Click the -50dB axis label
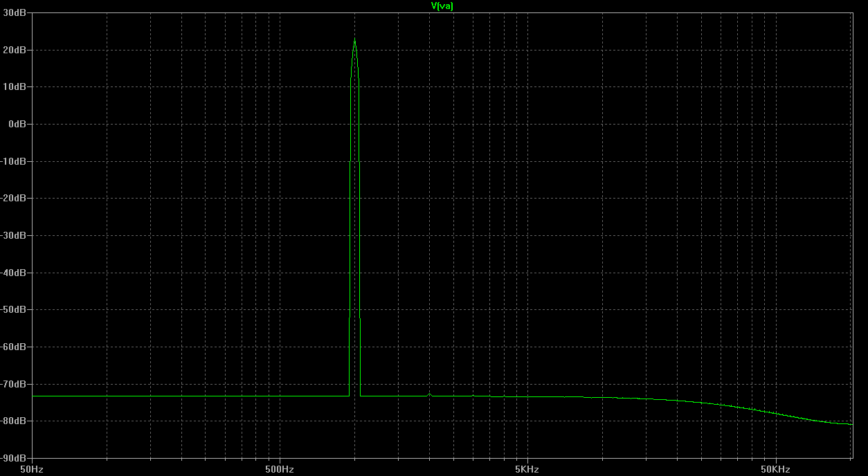The image size is (868, 476). (x=14, y=310)
